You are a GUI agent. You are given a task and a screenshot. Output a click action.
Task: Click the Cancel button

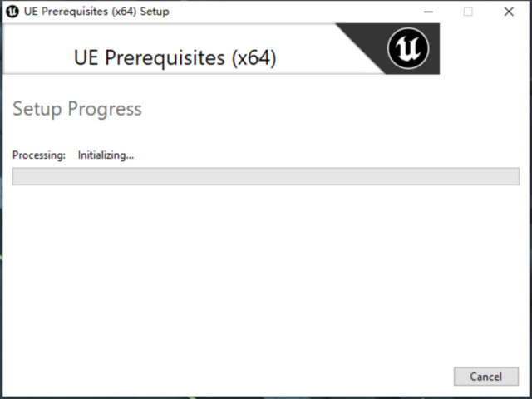485,377
